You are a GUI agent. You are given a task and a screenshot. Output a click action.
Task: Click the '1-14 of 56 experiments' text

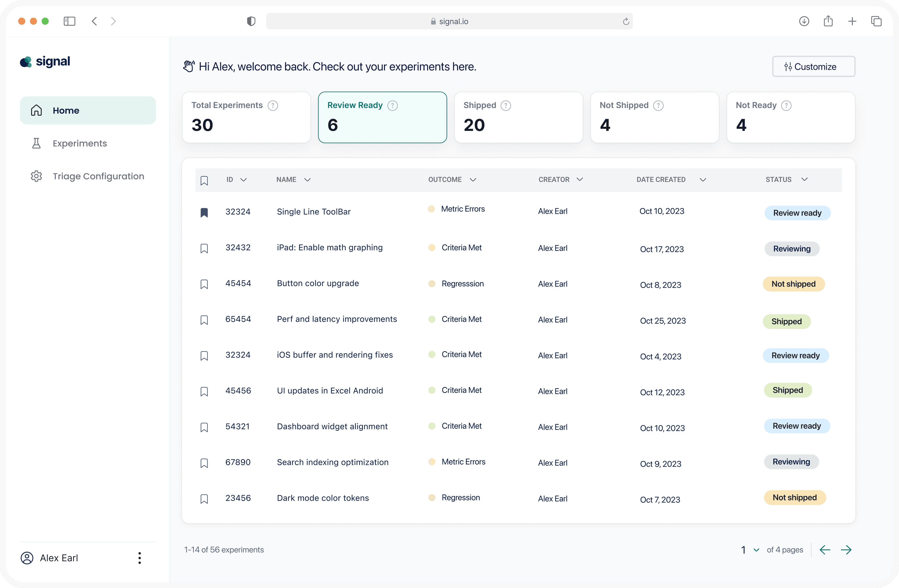(224, 550)
